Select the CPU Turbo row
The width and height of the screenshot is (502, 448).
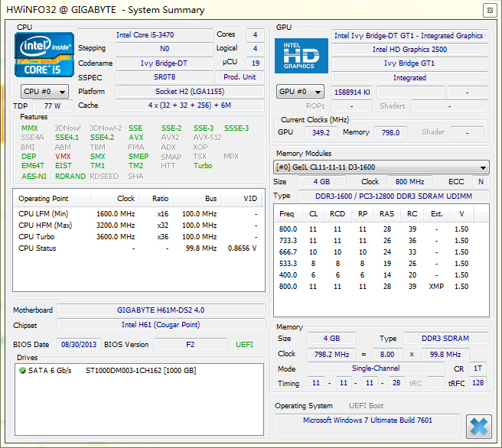pyautogui.click(x=139, y=237)
